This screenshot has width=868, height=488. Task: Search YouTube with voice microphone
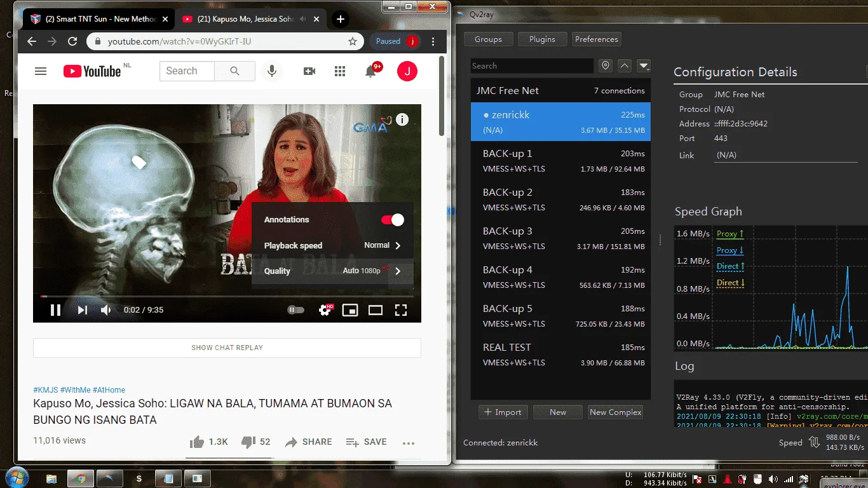(272, 71)
